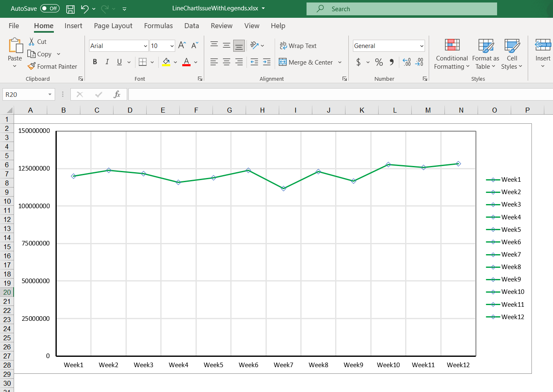Apply the Borders icon

pos(142,62)
